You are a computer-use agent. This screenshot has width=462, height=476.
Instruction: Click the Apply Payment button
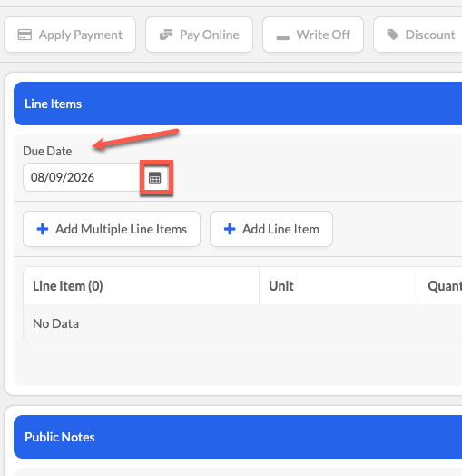click(x=70, y=35)
